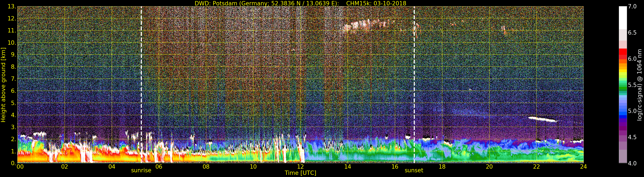This screenshot has height=177, width=644.
Task: Click the '22' time tick label
Action: 536,166
